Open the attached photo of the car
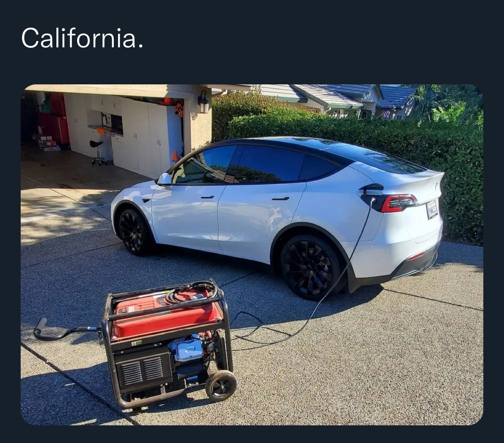Screen dimensions: 504x443 tap(252, 254)
